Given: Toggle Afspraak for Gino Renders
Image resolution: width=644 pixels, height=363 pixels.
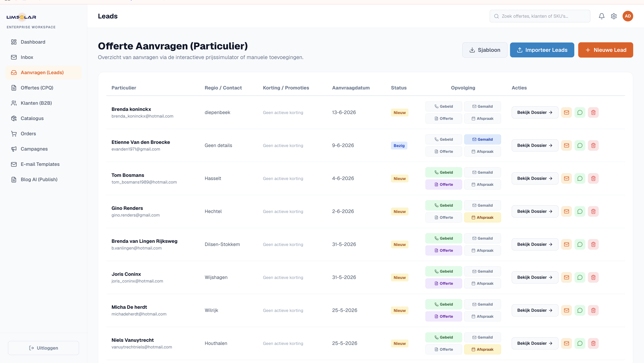Looking at the screenshot, I should [482, 217].
